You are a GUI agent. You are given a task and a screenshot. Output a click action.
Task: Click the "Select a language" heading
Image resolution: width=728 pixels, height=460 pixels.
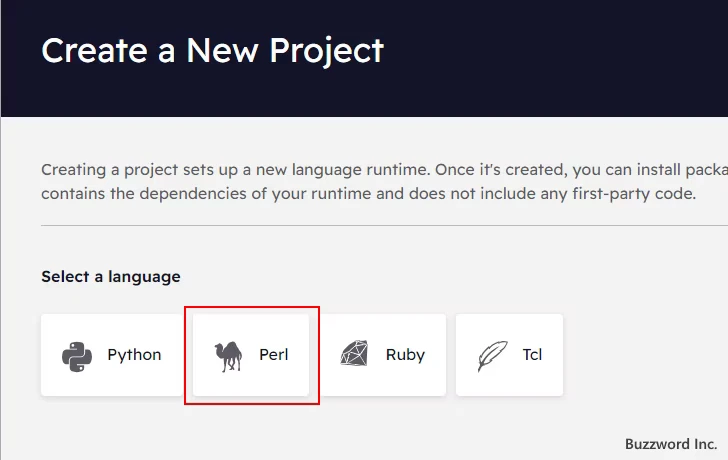(x=110, y=277)
